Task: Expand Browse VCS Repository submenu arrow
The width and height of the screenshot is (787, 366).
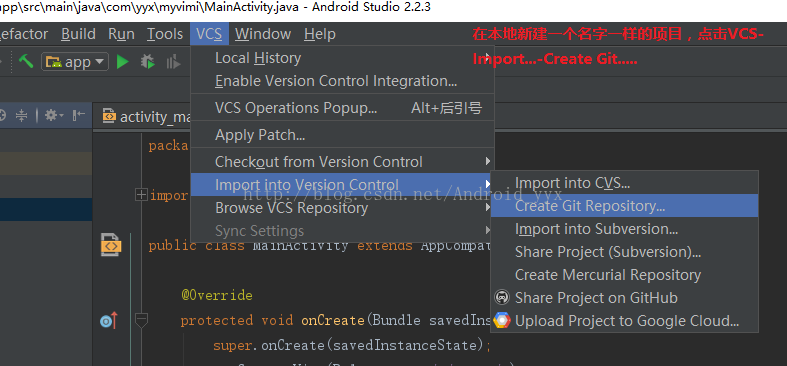Action: pyautogui.click(x=487, y=207)
